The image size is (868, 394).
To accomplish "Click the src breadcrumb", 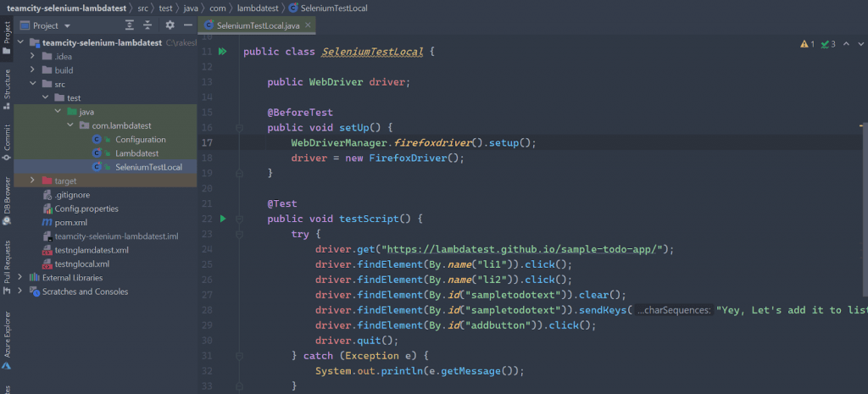I will (x=142, y=8).
